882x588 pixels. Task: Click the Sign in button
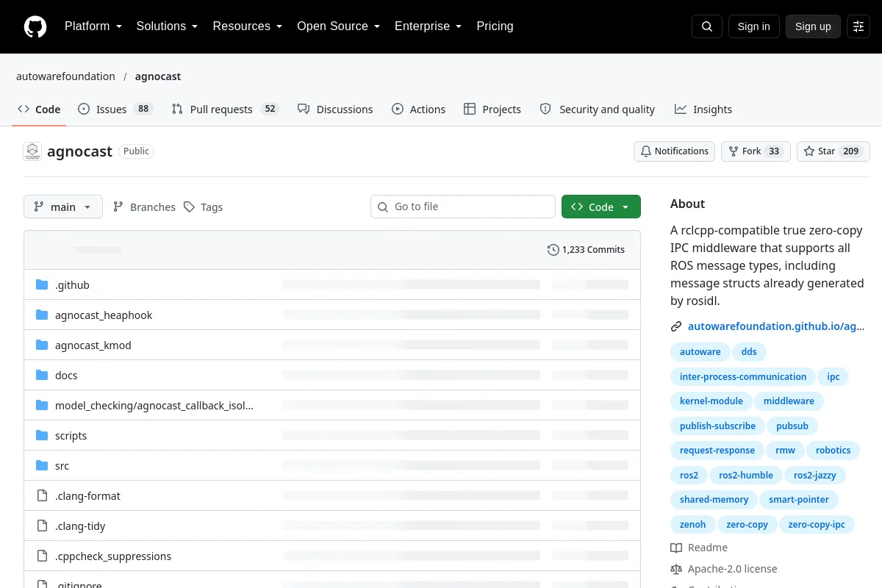(x=753, y=26)
